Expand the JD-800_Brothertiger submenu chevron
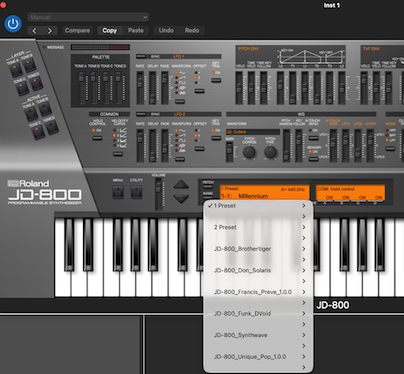Viewport: 404px width, 374px height. coord(304,249)
